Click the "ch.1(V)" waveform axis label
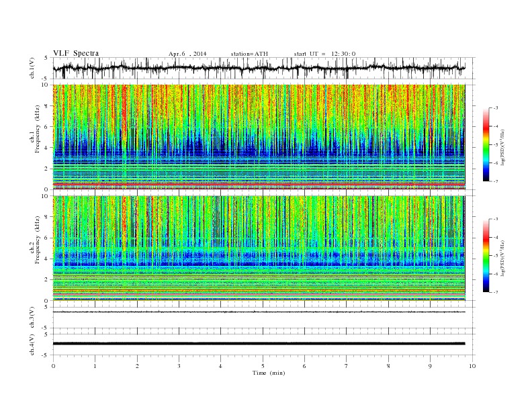This screenshot has width=532, height=411. coord(32,68)
